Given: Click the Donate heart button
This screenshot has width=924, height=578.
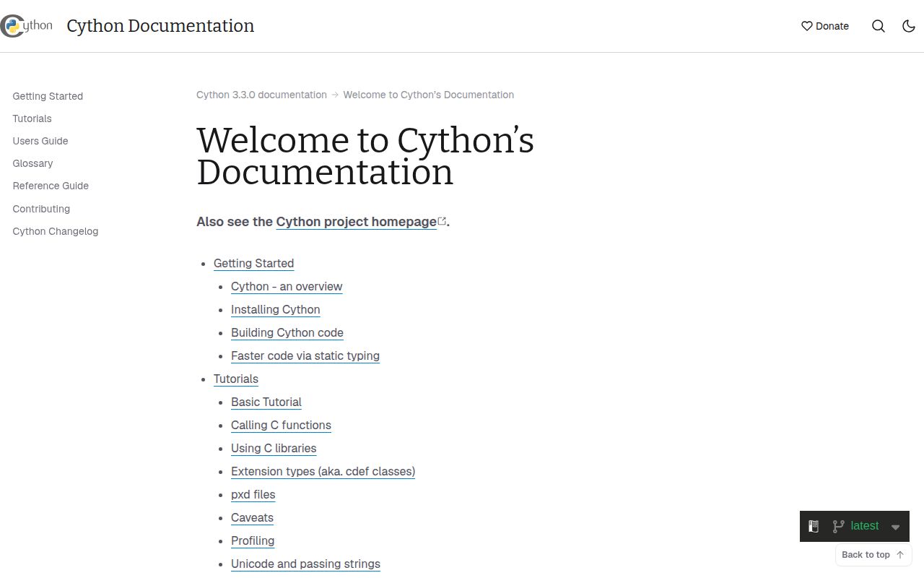Looking at the screenshot, I should tap(825, 26).
